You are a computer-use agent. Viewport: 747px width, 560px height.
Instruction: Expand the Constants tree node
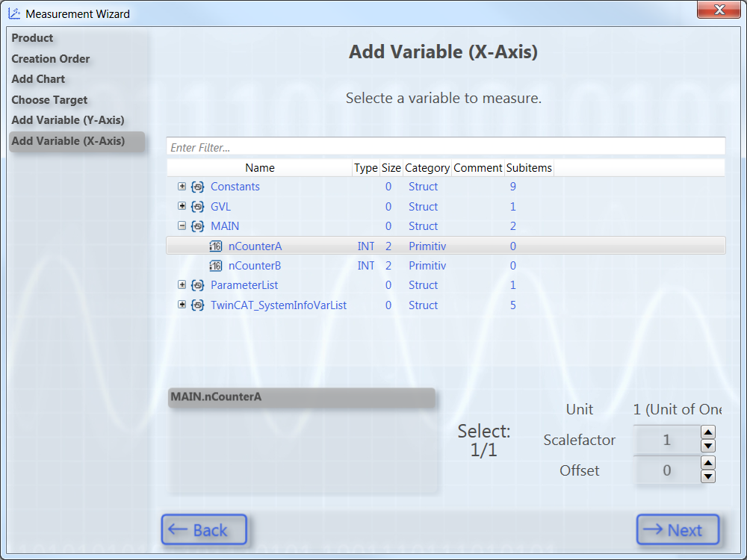pyautogui.click(x=182, y=186)
